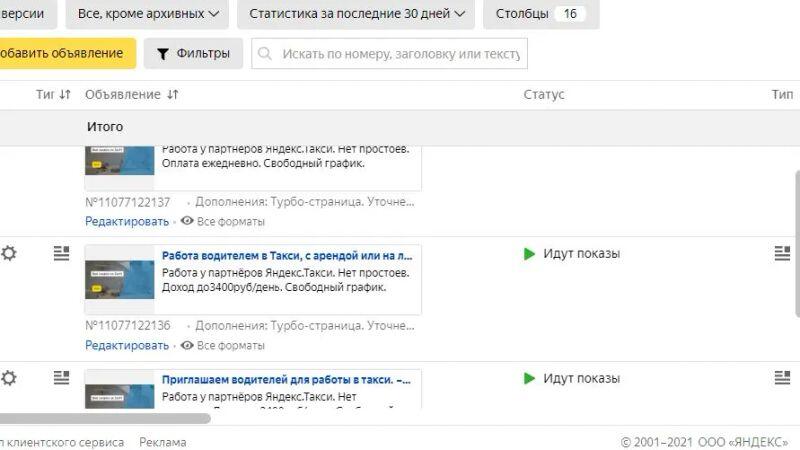
Task: Click the Реклама footer link
Action: tap(162, 442)
